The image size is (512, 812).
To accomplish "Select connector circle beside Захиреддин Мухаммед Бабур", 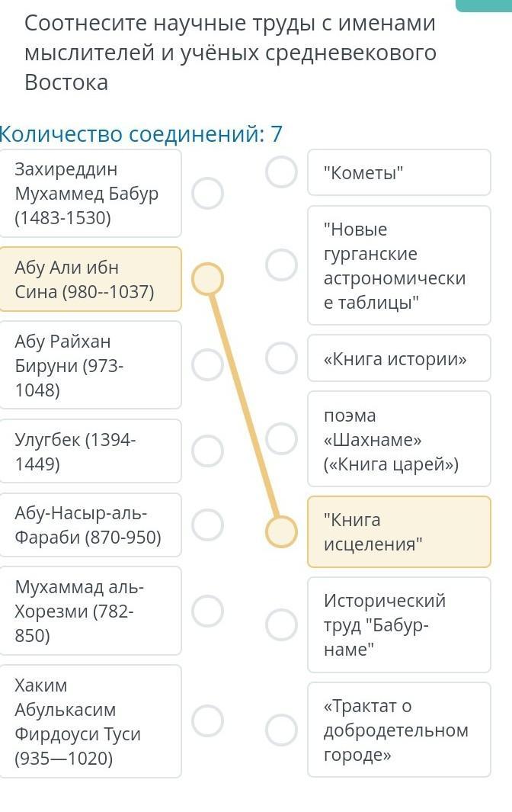I will coord(207,193).
